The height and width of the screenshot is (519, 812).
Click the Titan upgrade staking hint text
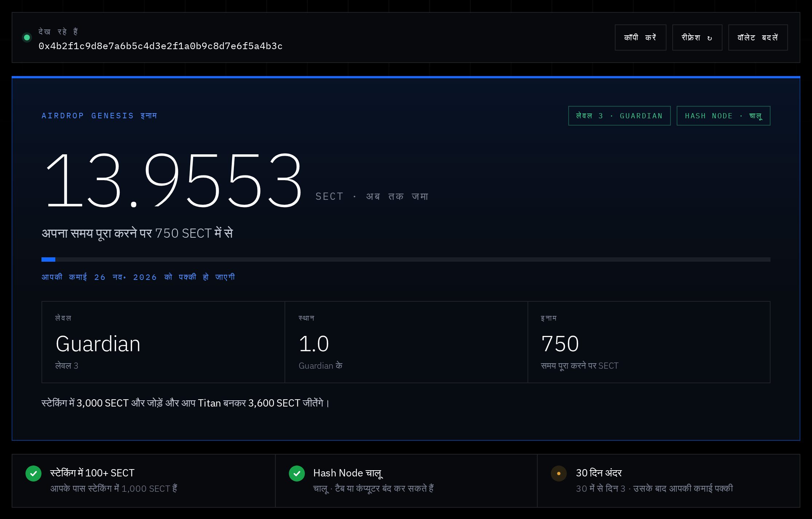pos(186,403)
